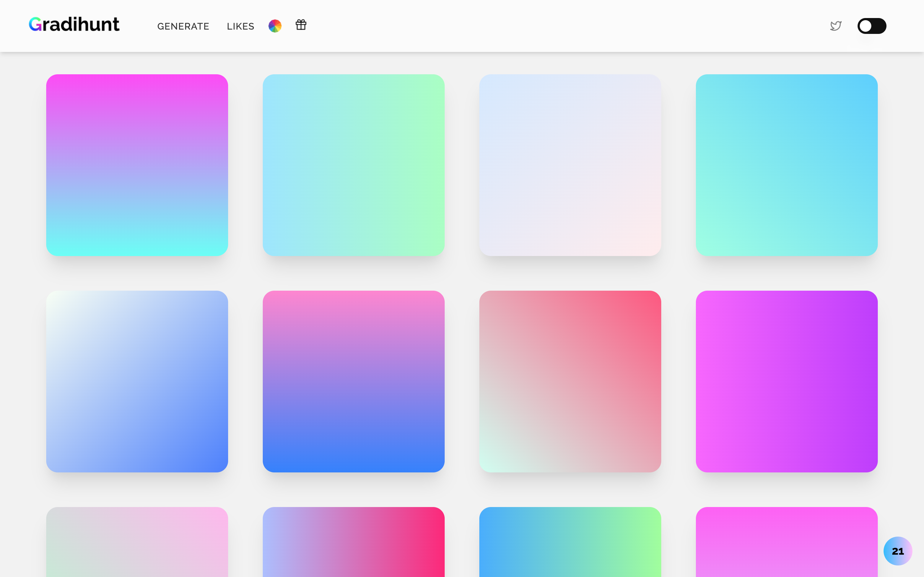Pick the pale lavender-to-blush gradient card
The image size is (924, 577).
click(x=570, y=165)
